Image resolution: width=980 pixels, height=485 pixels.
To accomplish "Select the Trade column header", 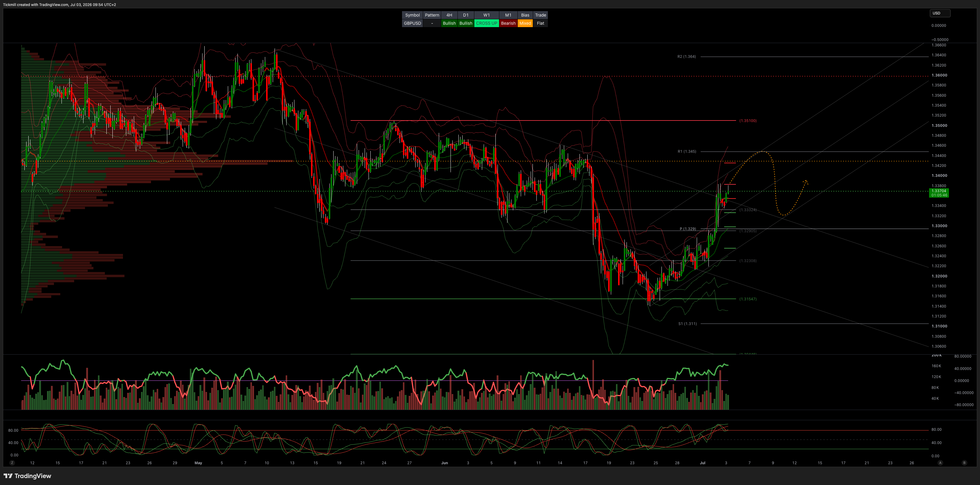I will coord(541,15).
